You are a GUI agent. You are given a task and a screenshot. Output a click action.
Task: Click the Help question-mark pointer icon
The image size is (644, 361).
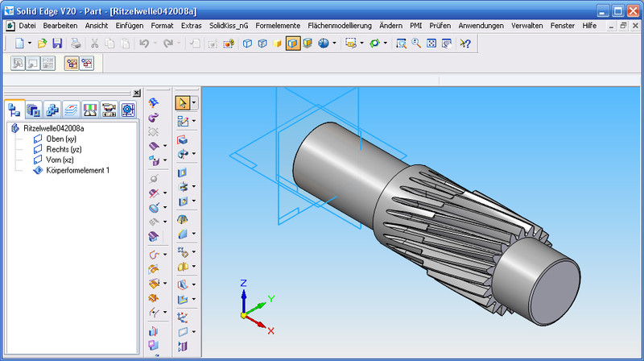[x=465, y=43]
